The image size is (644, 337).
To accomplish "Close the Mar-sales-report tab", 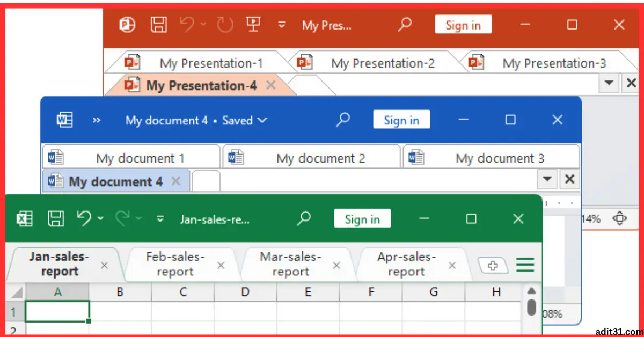I will click(x=336, y=265).
